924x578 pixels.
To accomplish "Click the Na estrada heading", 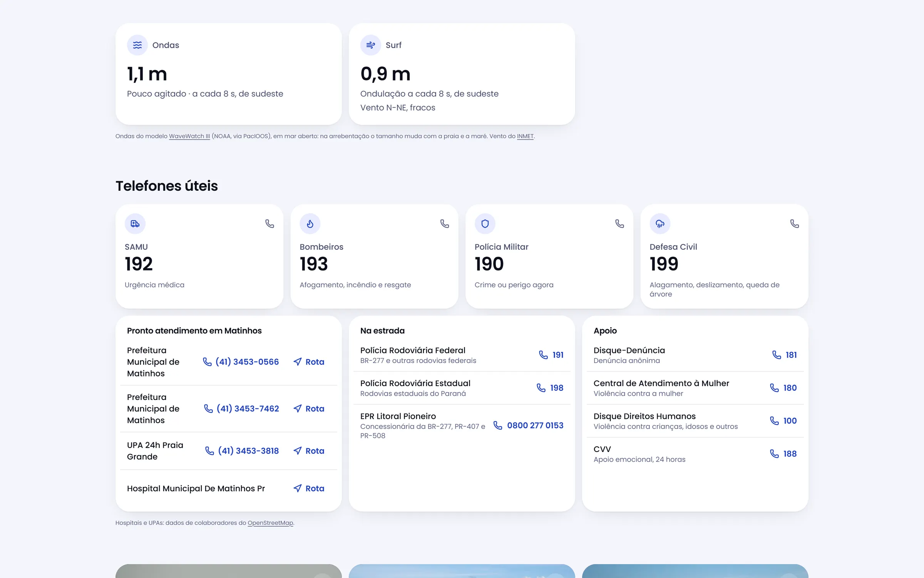I will pyautogui.click(x=382, y=331).
